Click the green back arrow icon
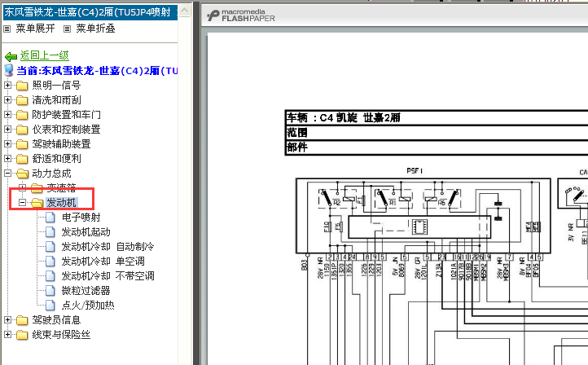The width and height of the screenshot is (588, 365). (x=11, y=57)
